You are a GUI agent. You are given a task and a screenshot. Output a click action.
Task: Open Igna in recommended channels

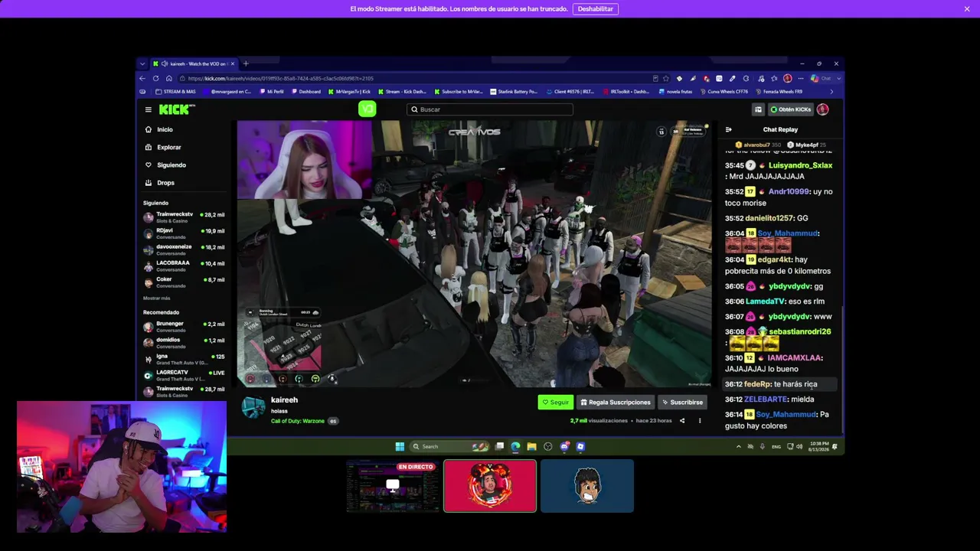184,359
